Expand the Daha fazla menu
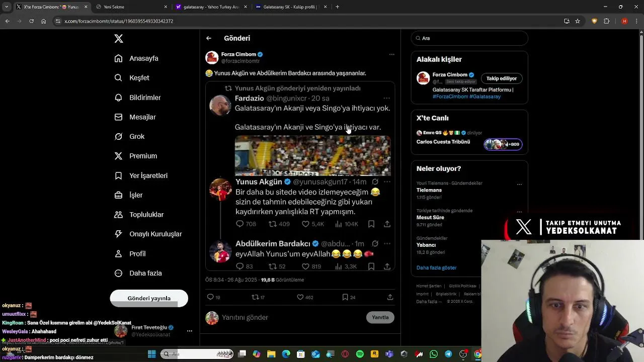 pos(138,273)
